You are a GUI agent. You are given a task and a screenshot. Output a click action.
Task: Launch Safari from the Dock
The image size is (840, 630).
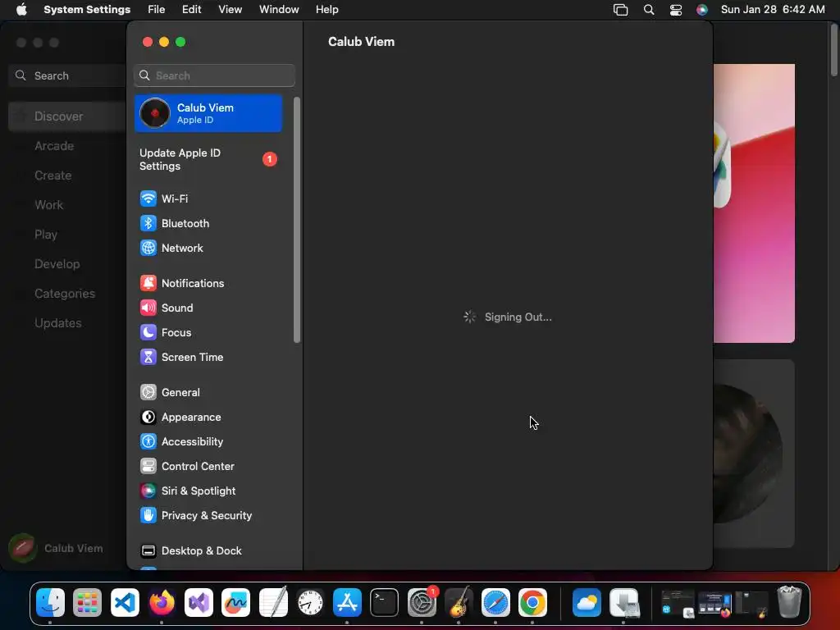(495, 603)
